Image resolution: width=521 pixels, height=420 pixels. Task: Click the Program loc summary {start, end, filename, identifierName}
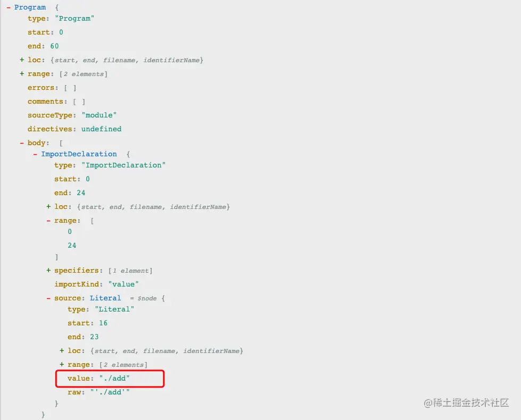coord(127,60)
